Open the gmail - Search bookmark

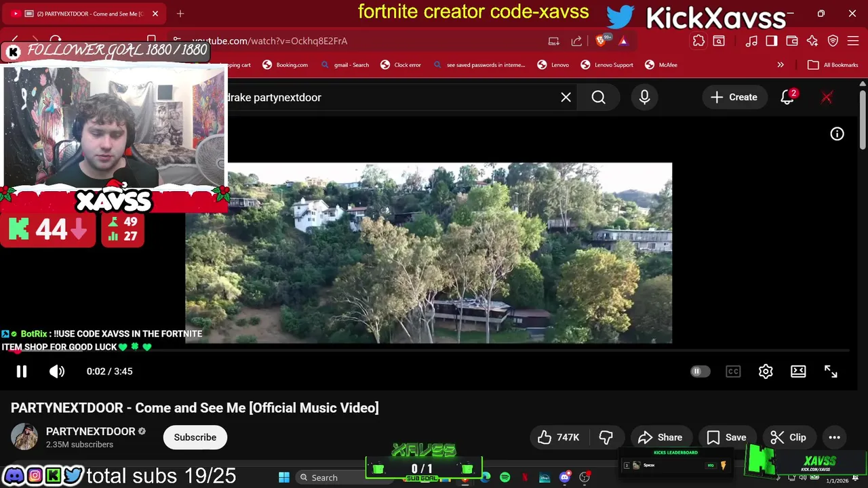pyautogui.click(x=344, y=65)
